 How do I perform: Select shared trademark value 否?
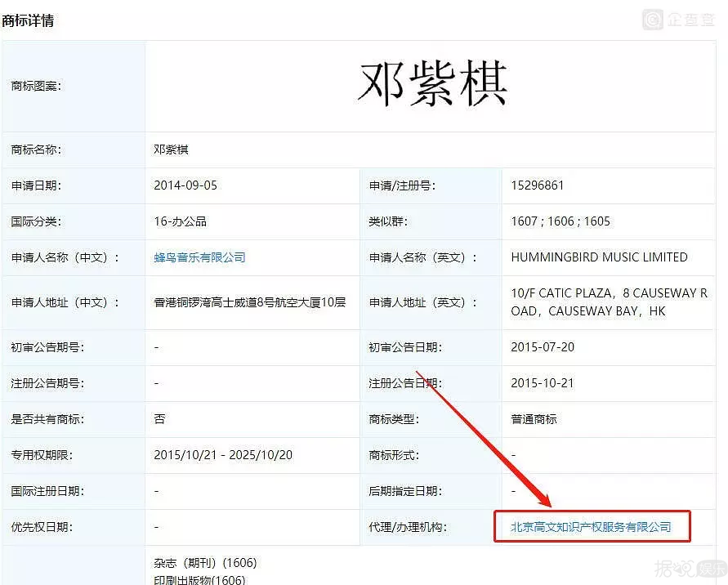[159, 419]
